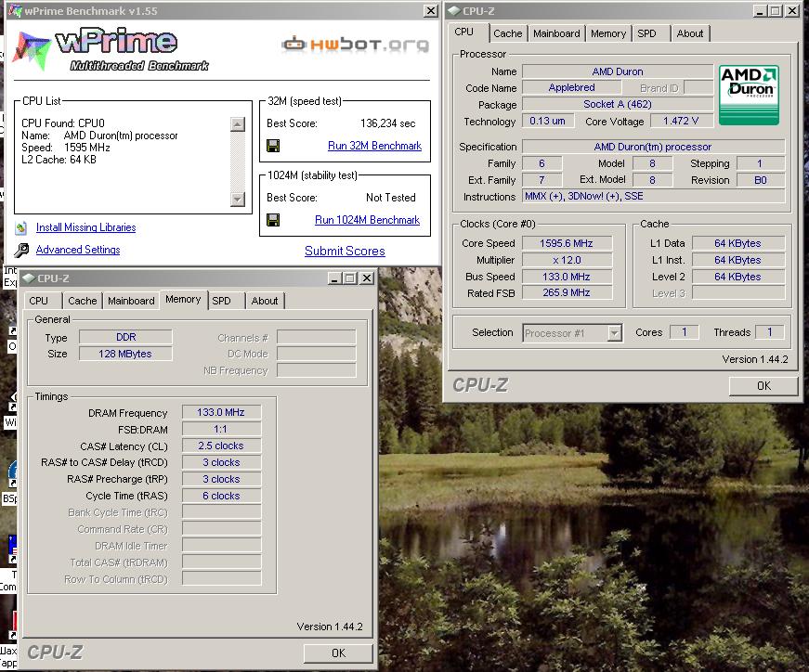
Task: Click the CPU-Z processor window title icon
Action: tap(454, 10)
